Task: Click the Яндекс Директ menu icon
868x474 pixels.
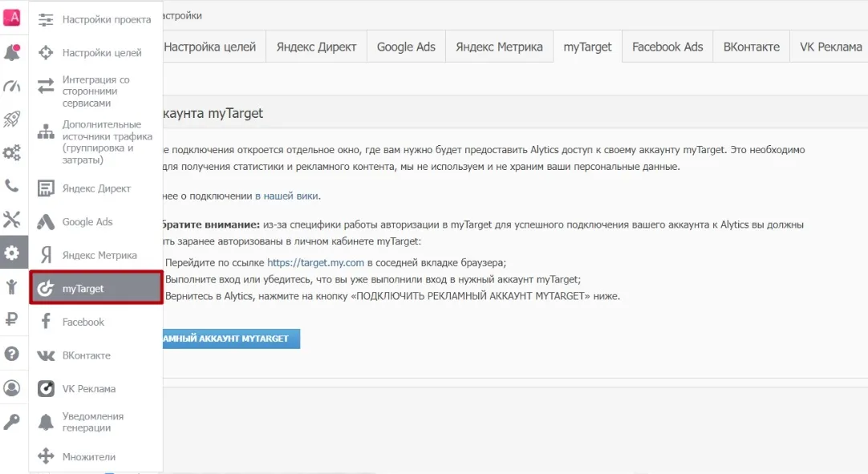Action: [46, 188]
